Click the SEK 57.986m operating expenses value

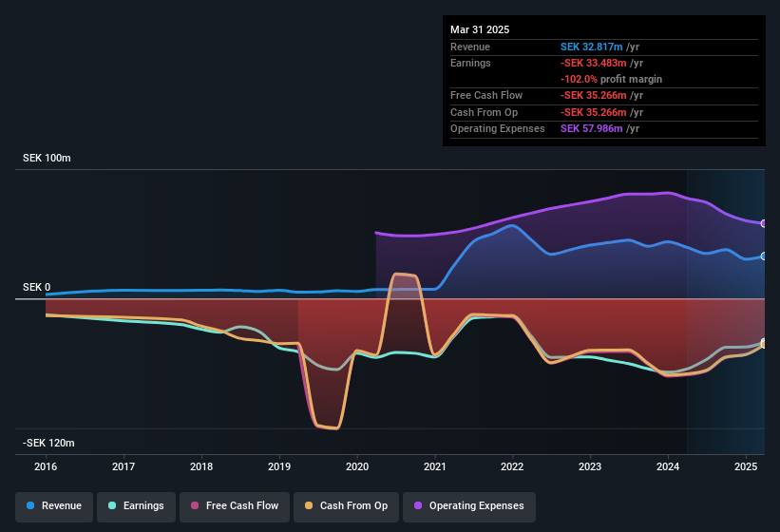[x=592, y=129]
